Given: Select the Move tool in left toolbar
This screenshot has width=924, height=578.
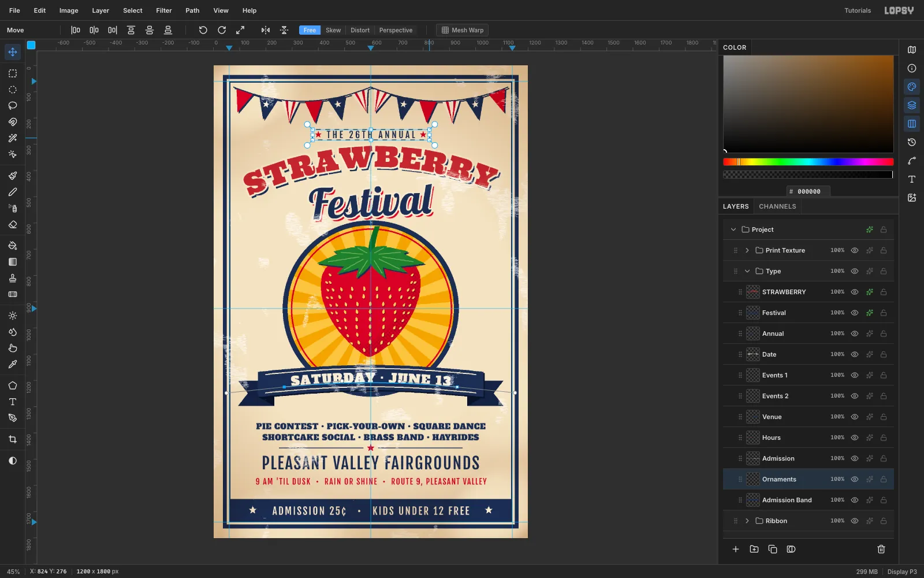Looking at the screenshot, I should point(13,52).
